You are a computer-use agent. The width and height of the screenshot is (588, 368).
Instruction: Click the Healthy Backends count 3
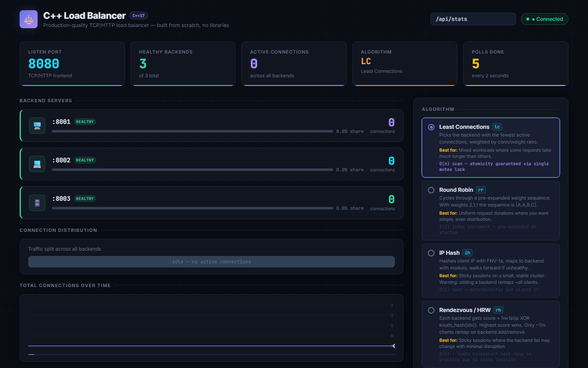click(x=143, y=64)
